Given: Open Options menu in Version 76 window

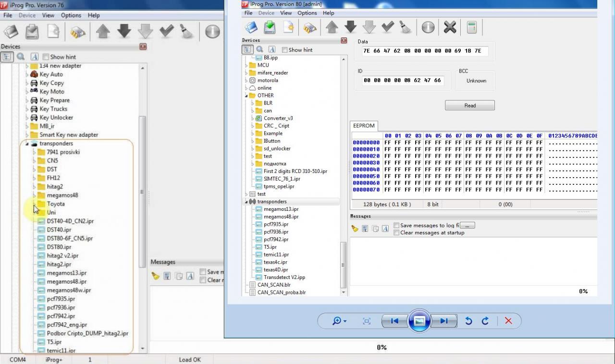Looking at the screenshot, I should [x=71, y=15].
